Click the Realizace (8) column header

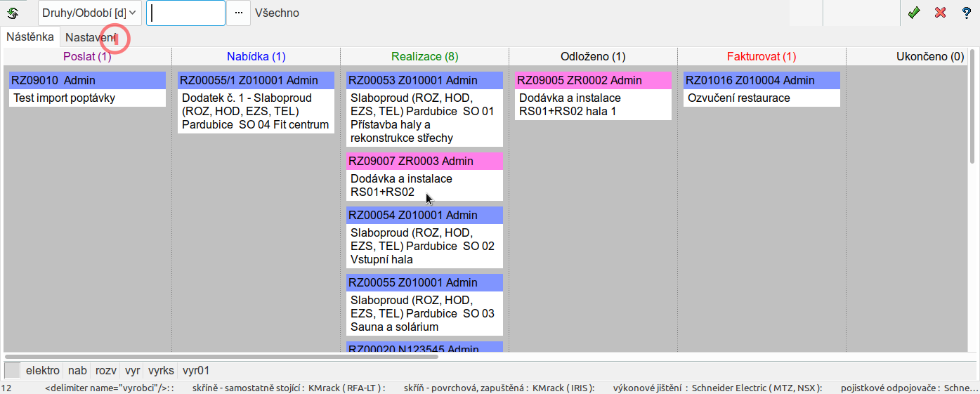424,56
